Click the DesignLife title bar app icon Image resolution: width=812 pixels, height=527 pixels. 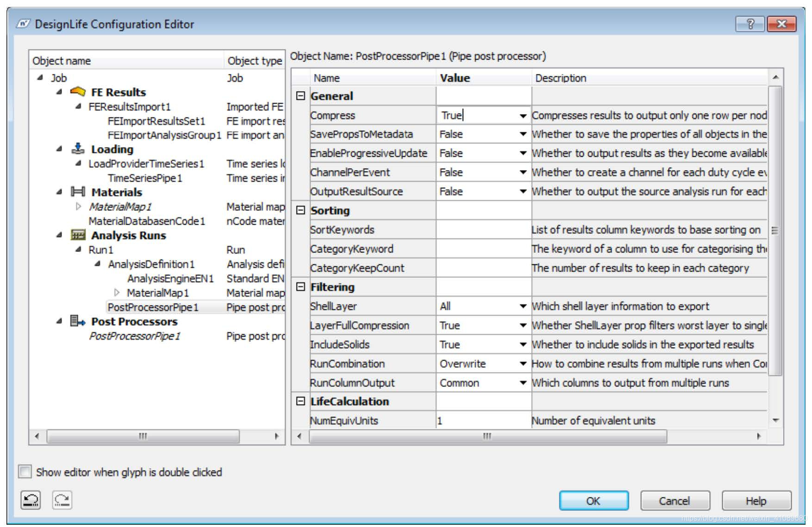(23, 24)
